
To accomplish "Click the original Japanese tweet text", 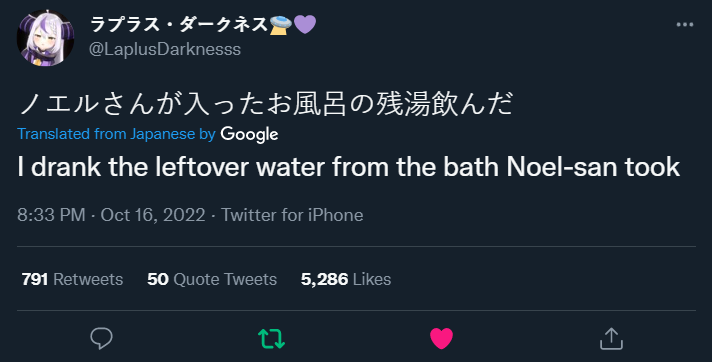I will [x=266, y=104].
